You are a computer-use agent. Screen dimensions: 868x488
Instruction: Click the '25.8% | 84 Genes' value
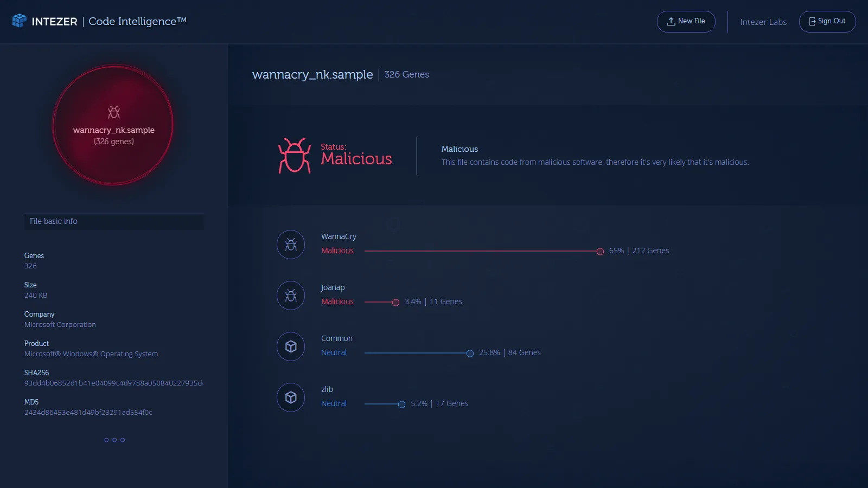tap(510, 352)
